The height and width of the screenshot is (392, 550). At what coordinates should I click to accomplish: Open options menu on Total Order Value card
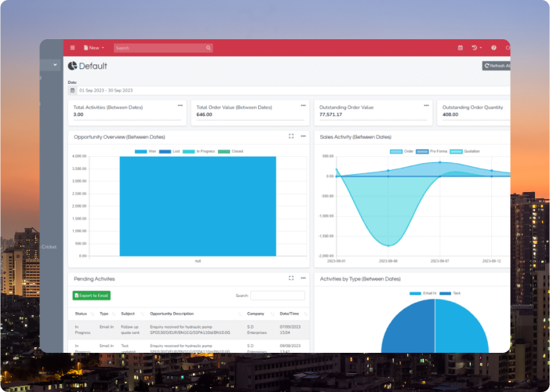click(303, 106)
